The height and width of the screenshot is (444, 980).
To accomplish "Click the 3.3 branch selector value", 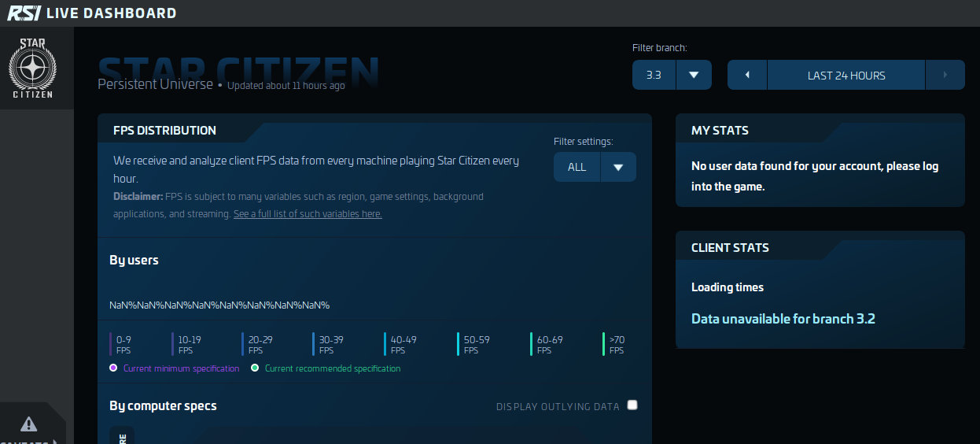I will coord(654,76).
